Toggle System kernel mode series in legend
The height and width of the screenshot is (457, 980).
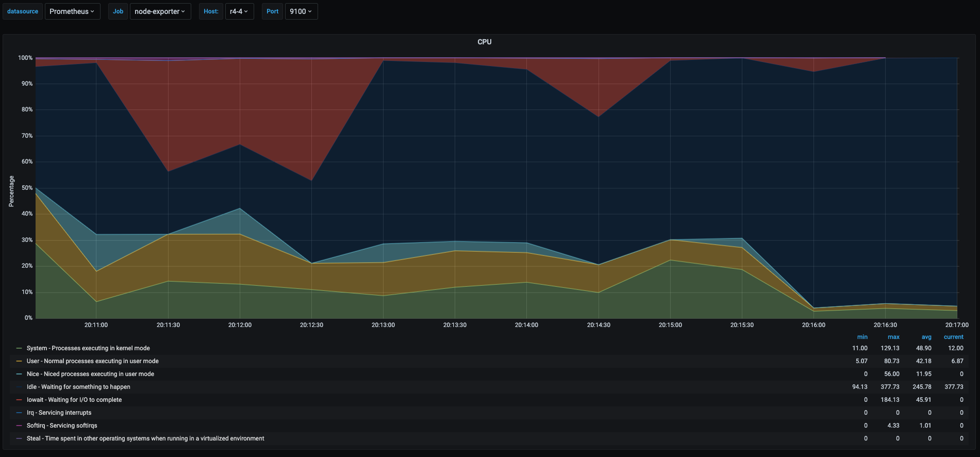point(88,348)
